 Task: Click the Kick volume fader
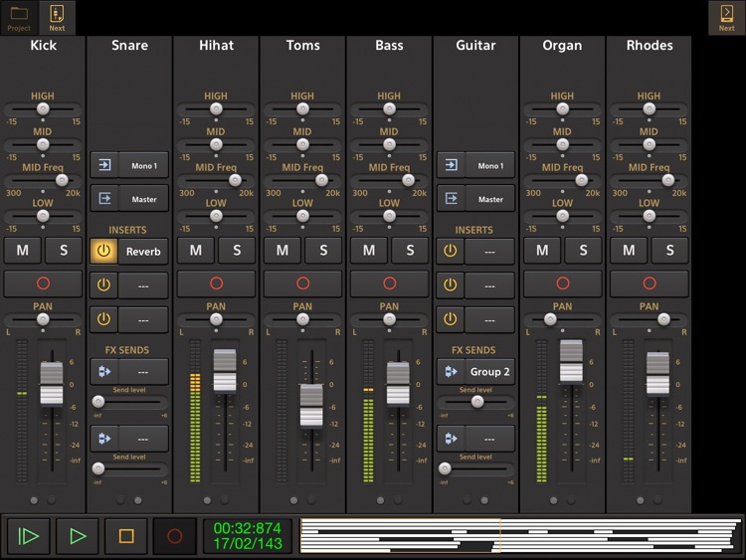click(x=52, y=384)
